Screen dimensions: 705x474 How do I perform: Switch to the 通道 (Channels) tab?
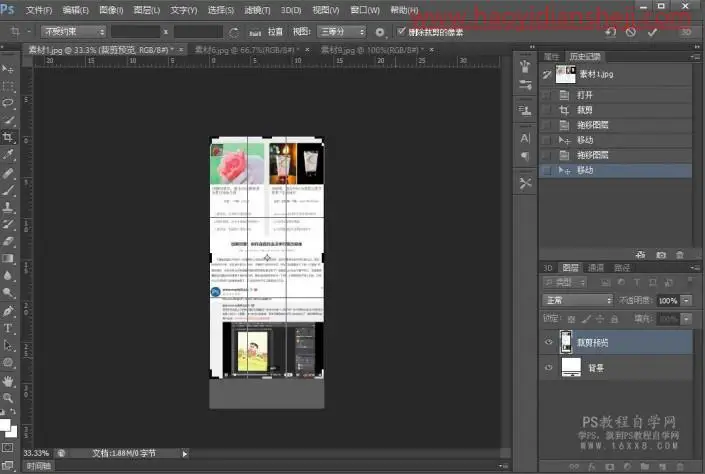596,268
